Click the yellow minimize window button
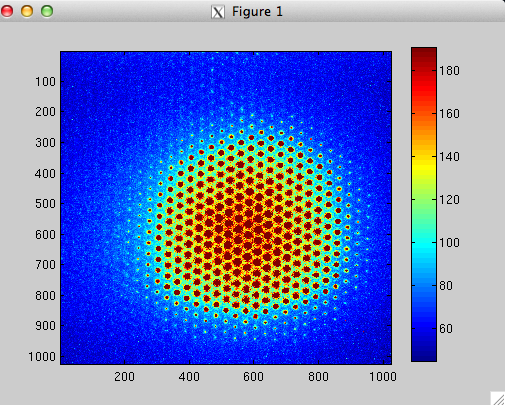Viewport: 505px width, 405px height. [27, 11]
